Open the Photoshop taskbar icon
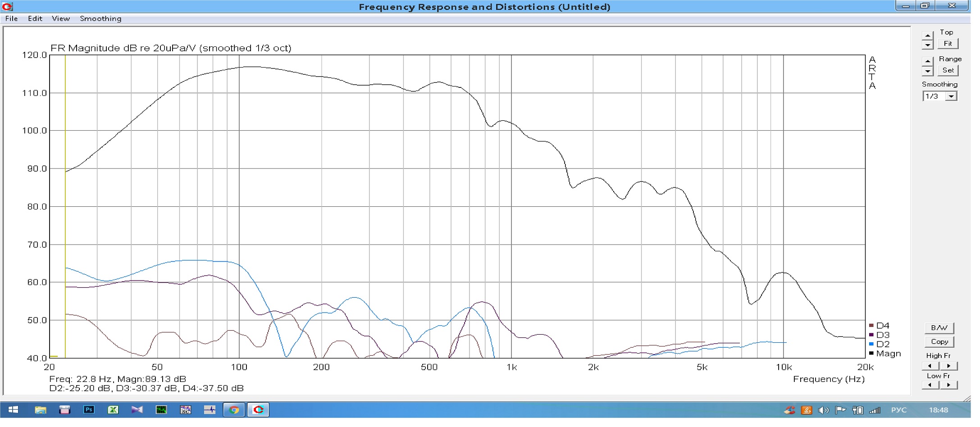 (89, 409)
